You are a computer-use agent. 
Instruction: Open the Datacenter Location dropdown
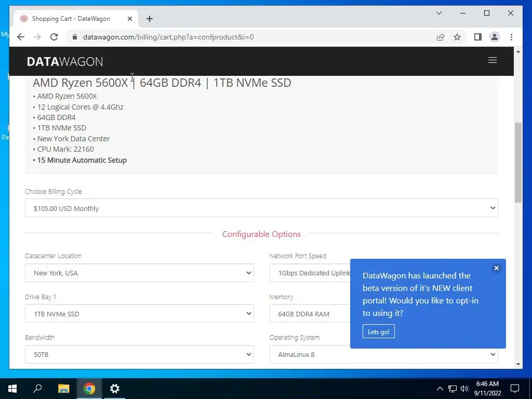point(139,273)
